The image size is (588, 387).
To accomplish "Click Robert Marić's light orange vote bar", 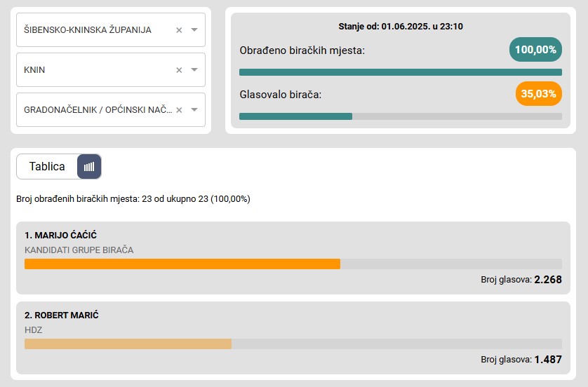I will pyautogui.click(x=128, y=344).
